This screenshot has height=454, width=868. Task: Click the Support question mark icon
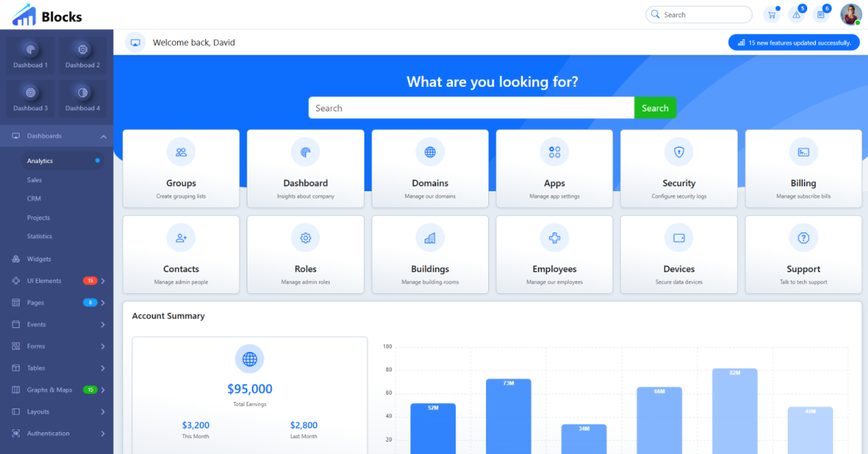click(803, 237)
